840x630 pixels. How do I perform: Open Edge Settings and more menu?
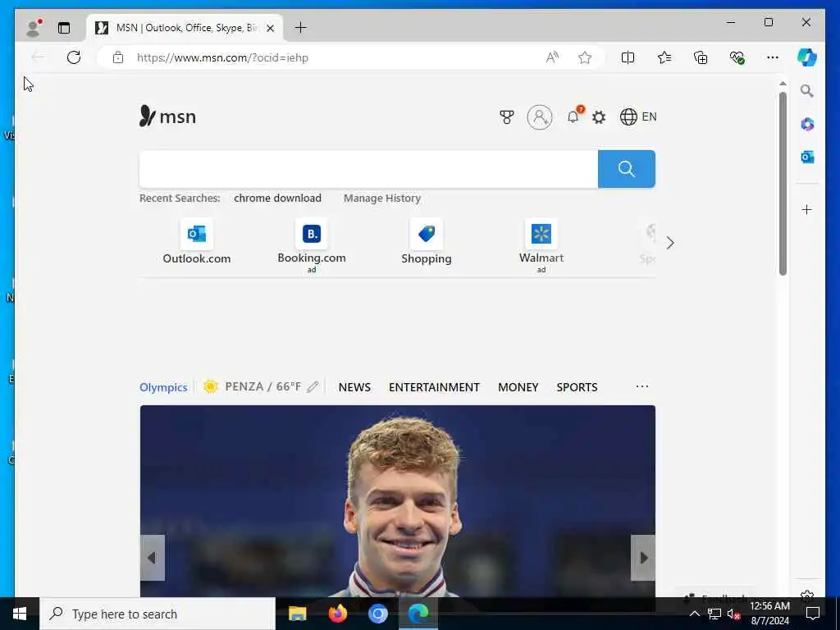point(772,57)
